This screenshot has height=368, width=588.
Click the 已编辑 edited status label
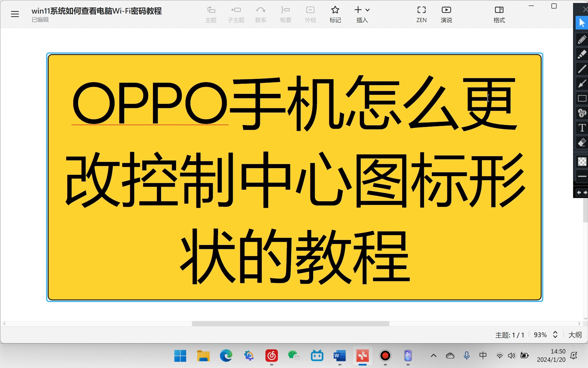40,20
